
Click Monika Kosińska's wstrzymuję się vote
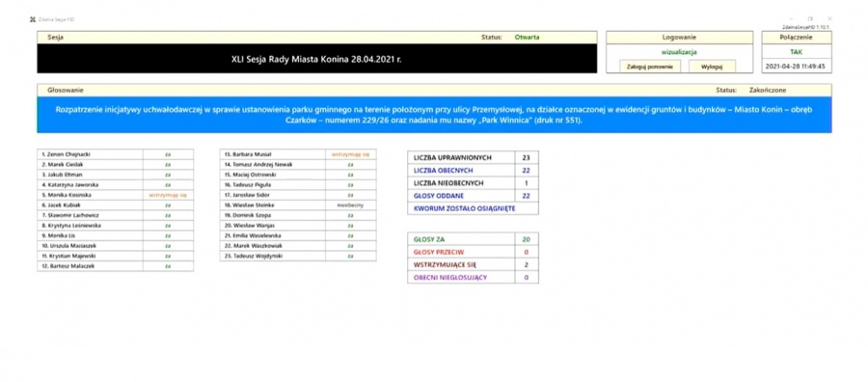tap(168, 195)
